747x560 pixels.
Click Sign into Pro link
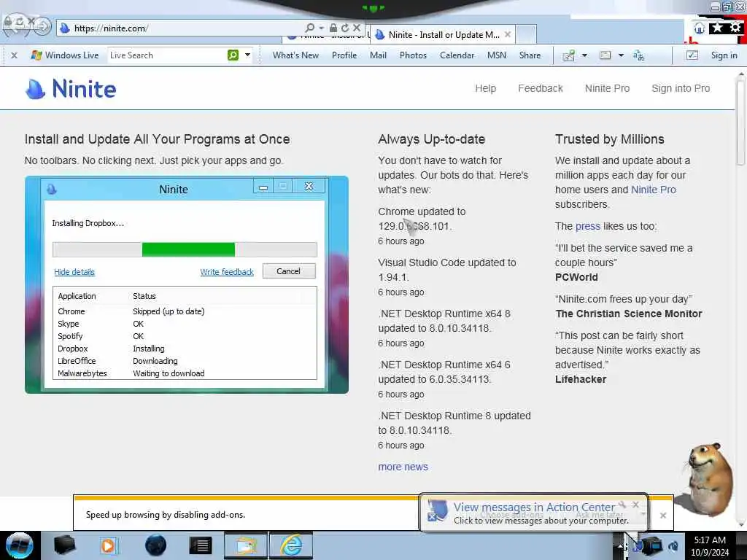click(x=681, y=88)
